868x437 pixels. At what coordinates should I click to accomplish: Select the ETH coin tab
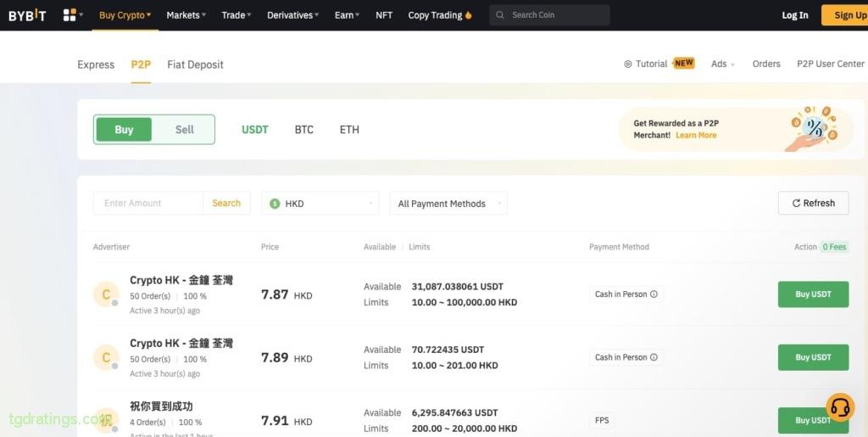tap(349, 130)
